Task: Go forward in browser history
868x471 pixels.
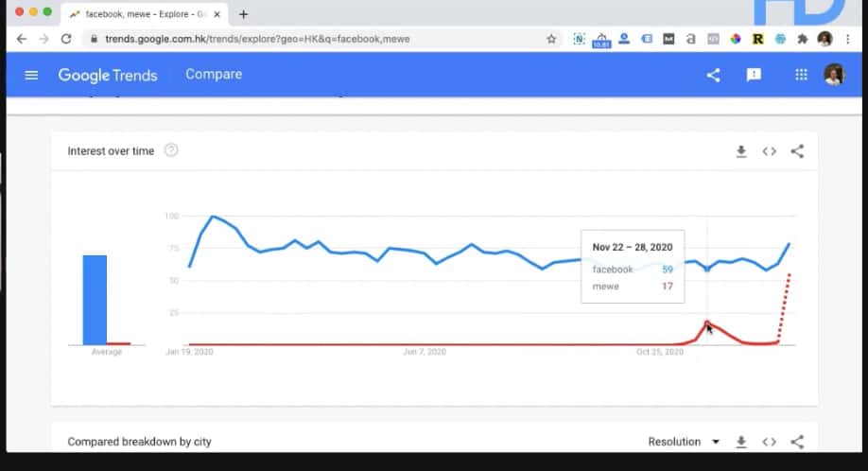Action: point(43,39)
